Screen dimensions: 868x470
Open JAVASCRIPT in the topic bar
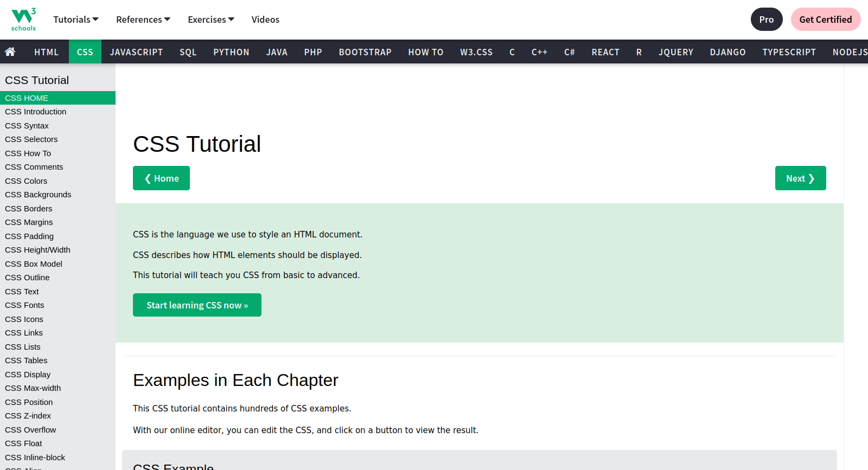coord(136,52)
